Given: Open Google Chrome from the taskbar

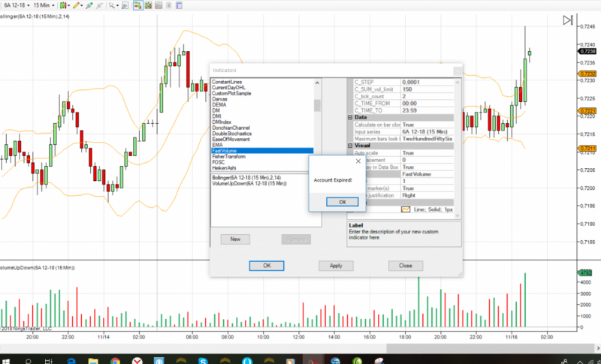Looking at the screenshot, I should (x=115, y=361).
